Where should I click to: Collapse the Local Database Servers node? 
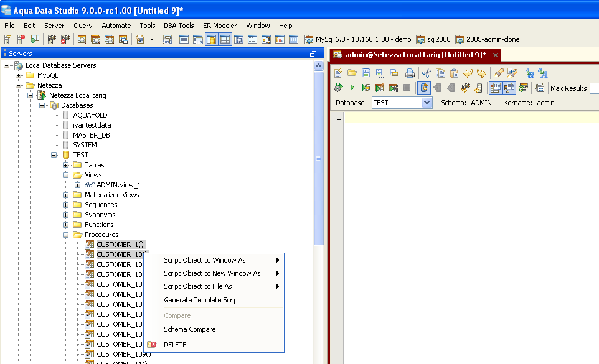point(6,65)
